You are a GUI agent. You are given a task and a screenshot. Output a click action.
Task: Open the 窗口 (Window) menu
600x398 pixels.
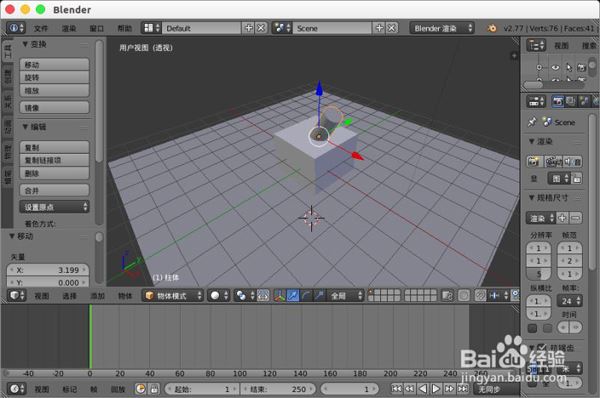(96, 28)
